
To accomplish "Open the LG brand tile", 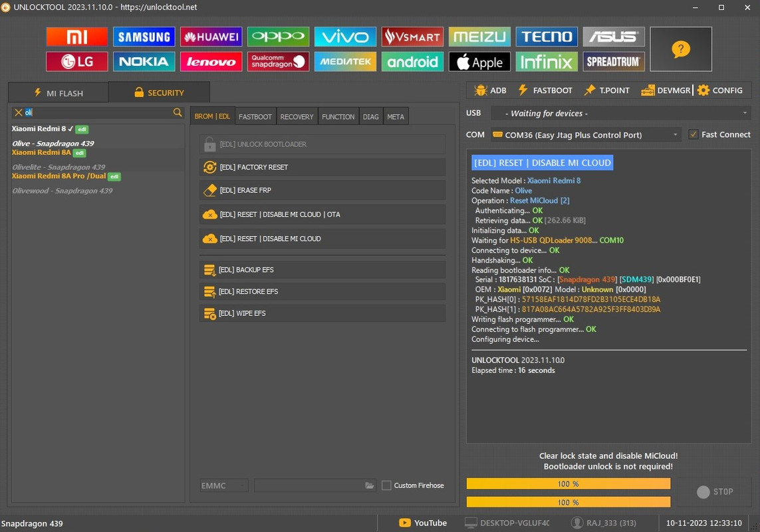I will coord(76,62).
